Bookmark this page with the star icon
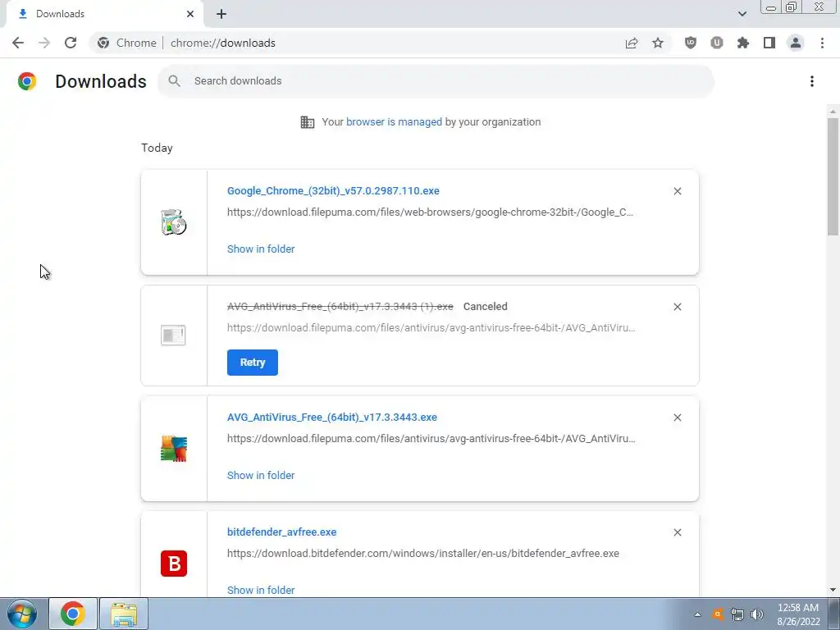The height and width of the screenshot is (630, 840). click(x=658, y=43)
